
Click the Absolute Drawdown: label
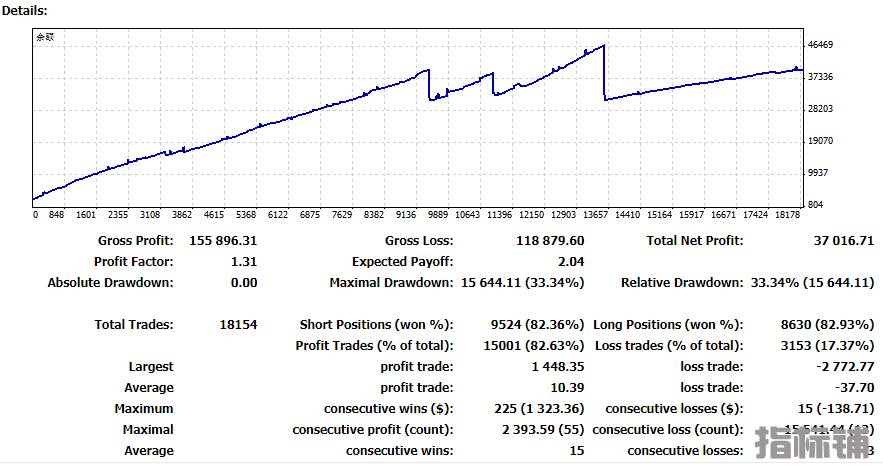[x=110, y=282]
